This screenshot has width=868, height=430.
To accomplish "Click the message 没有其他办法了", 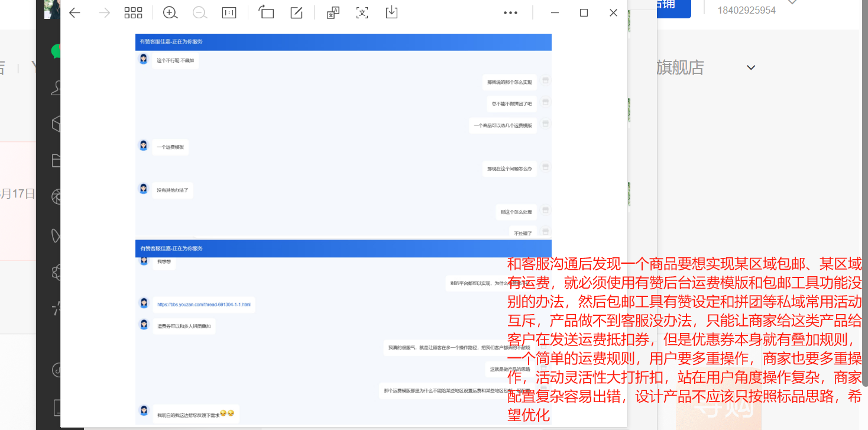I will [173, 190].
